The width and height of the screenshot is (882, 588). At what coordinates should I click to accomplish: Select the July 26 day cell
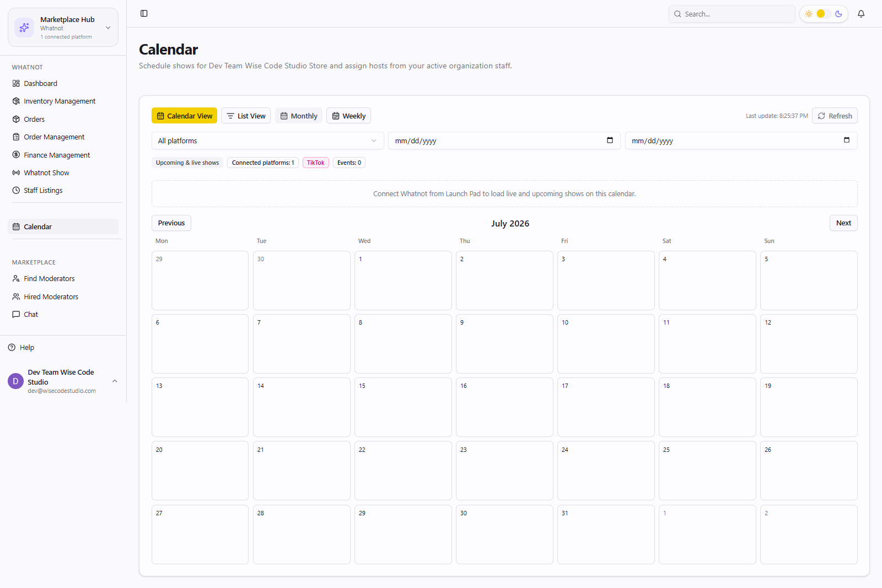point(809,471)
